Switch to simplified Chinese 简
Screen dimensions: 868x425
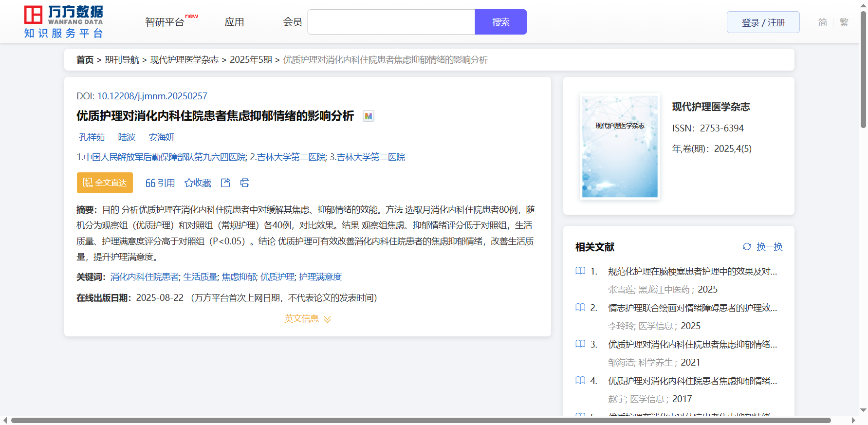point(822,22)
